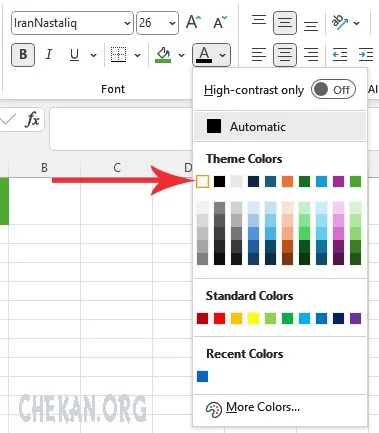Click the Orientation text angle icon
The image size is (379, 433).
(340, 23)
